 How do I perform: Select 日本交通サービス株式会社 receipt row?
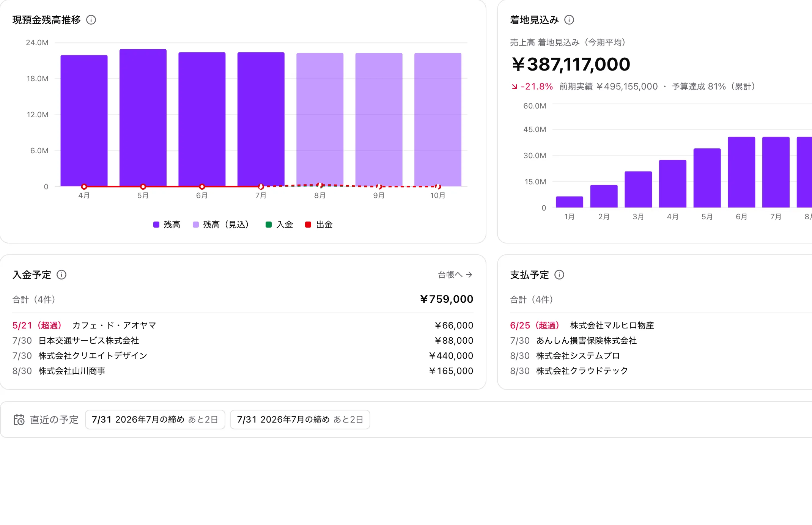(x=243, y=341)
